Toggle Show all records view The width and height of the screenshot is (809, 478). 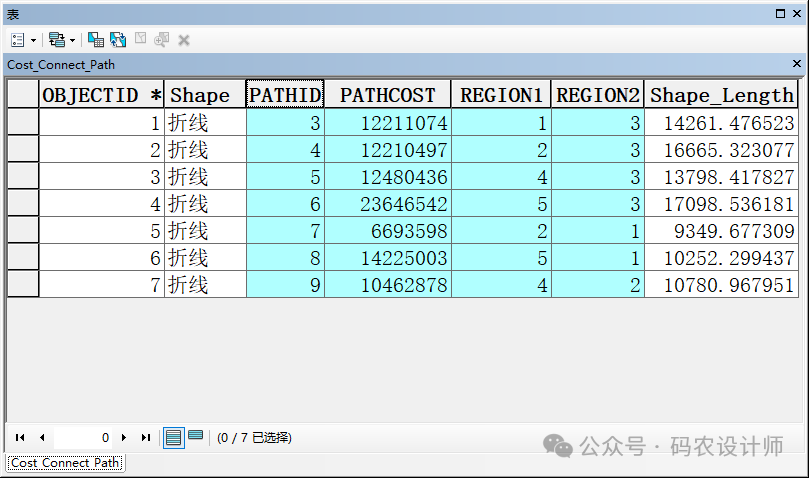tap(174, 438)
